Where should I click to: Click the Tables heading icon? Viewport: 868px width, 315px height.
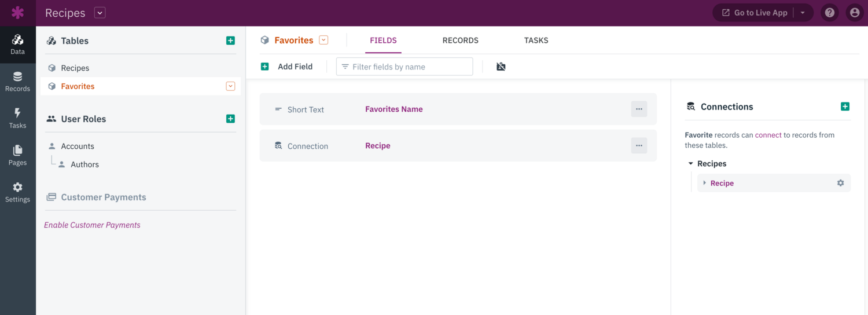(x=52, y=41)
